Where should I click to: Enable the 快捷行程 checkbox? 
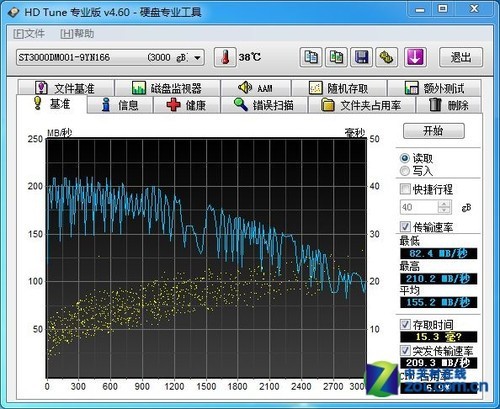coord(405,189)
